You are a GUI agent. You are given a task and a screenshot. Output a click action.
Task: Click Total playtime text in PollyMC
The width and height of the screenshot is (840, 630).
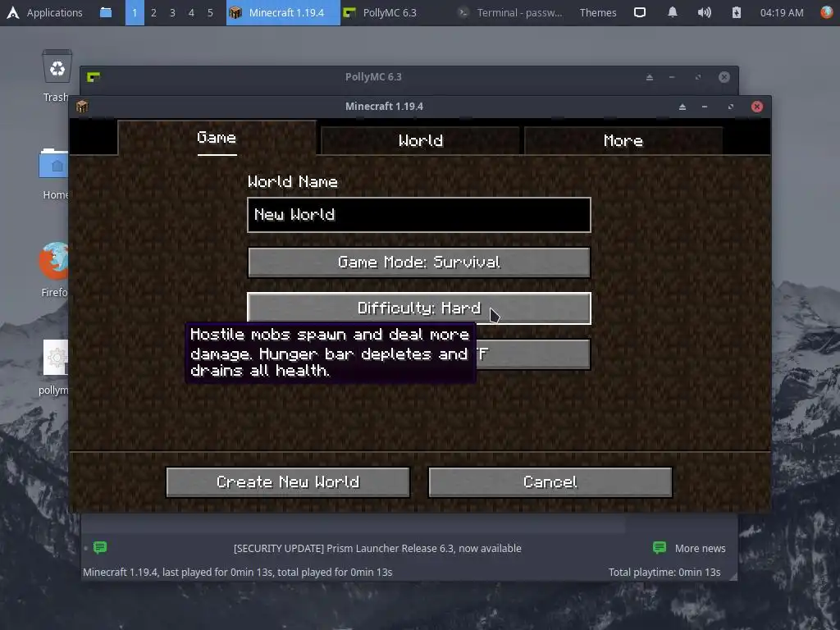point(664,572)
